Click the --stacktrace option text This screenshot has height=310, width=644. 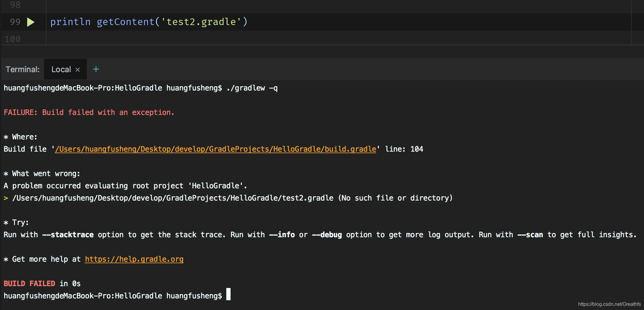point(68,235)
